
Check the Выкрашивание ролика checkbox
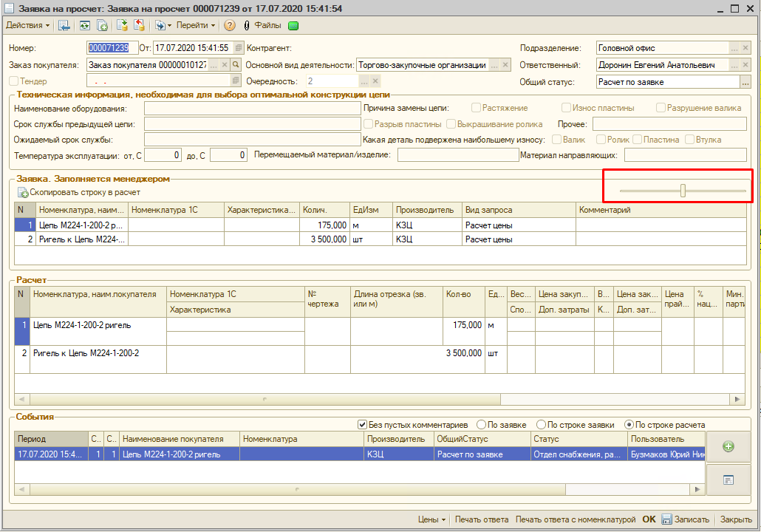click(x=451, y=124)
